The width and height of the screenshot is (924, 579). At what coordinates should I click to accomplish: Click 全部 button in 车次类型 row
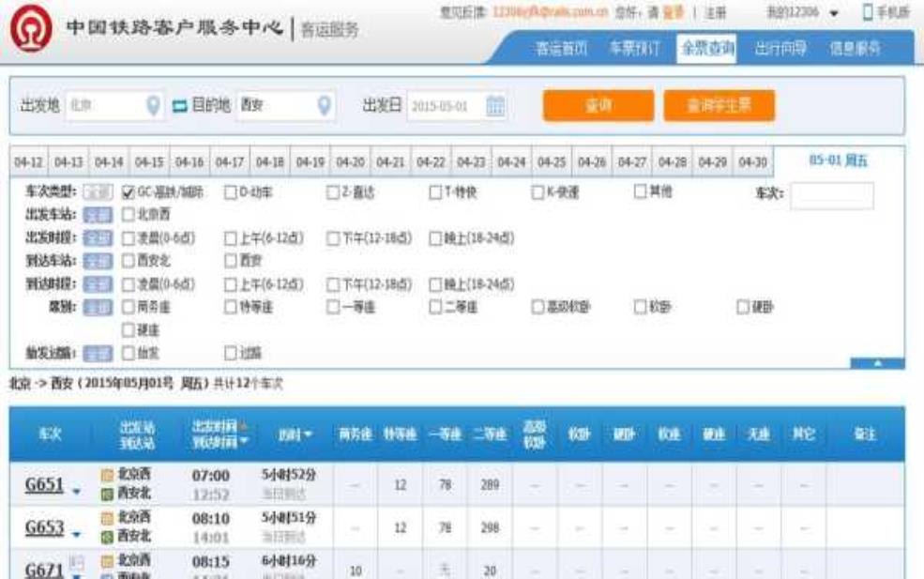tap(98, 192)
